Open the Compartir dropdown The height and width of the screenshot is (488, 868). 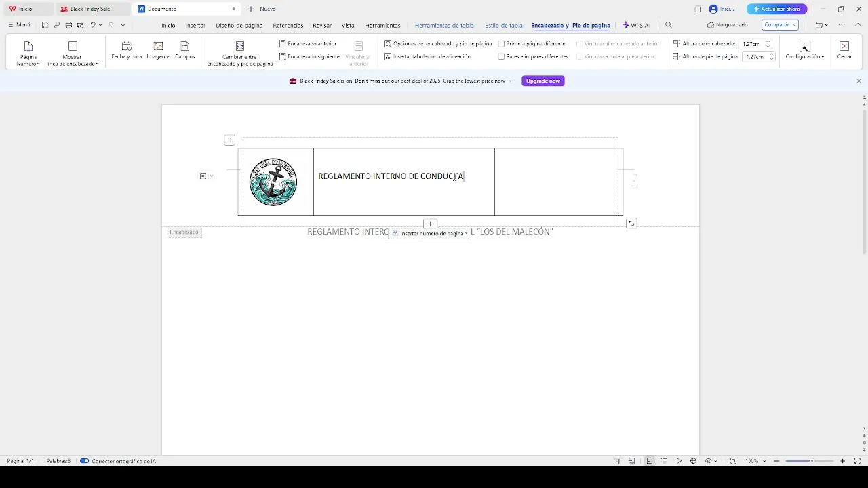pos(780,25)
